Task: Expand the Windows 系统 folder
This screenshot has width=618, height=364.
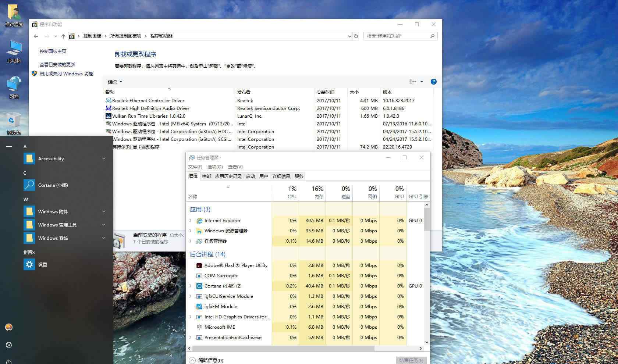Action: point(104,238)
